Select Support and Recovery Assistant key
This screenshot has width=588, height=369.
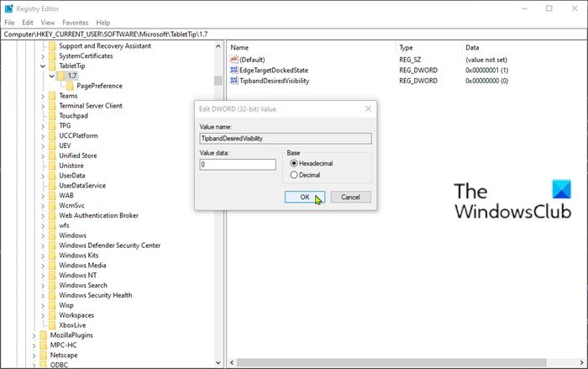(x=105, y=45)
